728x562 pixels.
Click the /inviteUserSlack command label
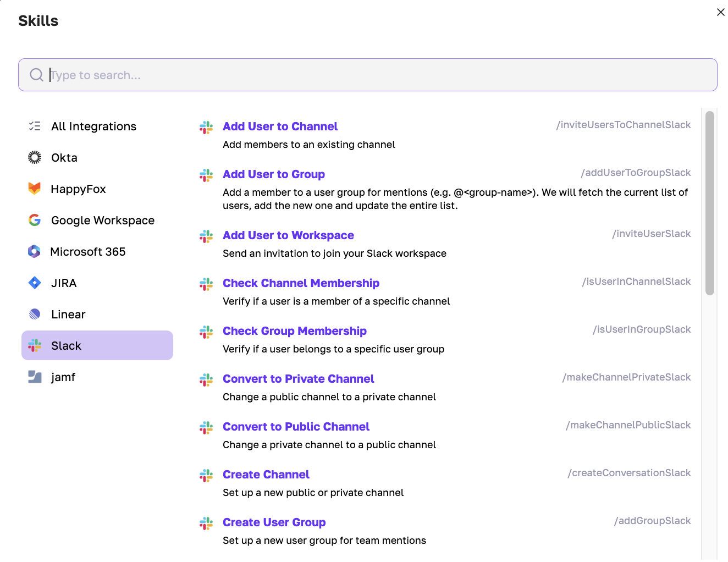click(652, 233)
